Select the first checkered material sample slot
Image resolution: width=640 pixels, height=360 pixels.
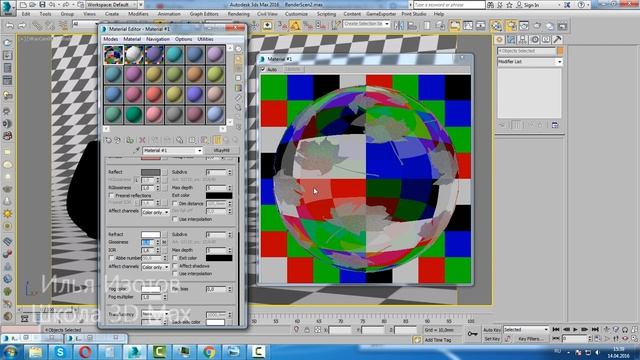113,55
